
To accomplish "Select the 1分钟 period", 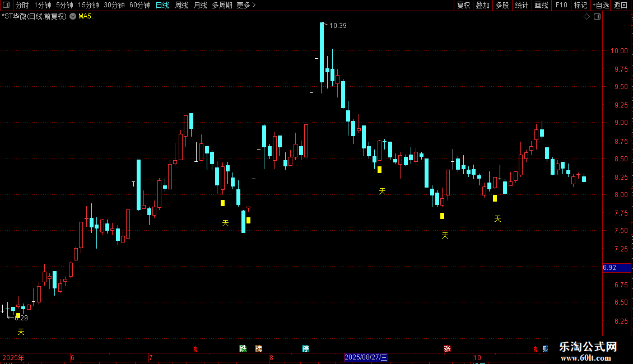I will pyautogui.click(x=43, y=5).
